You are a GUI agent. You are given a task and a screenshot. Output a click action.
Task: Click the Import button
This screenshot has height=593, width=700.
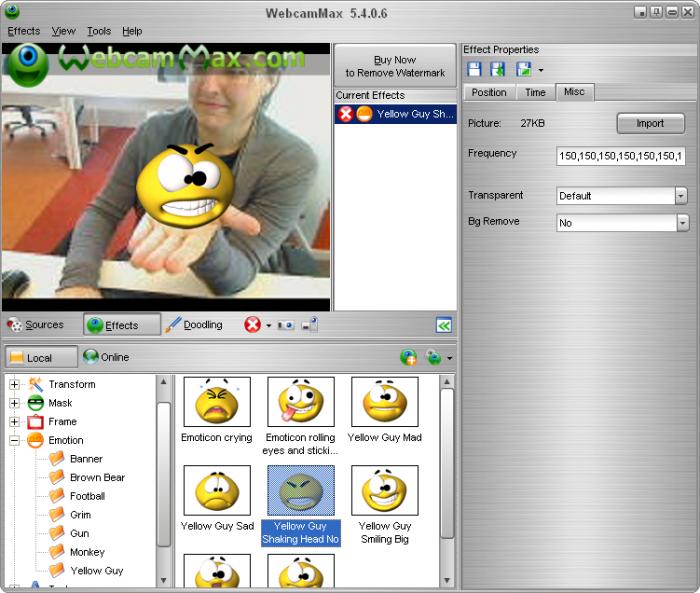650,124
